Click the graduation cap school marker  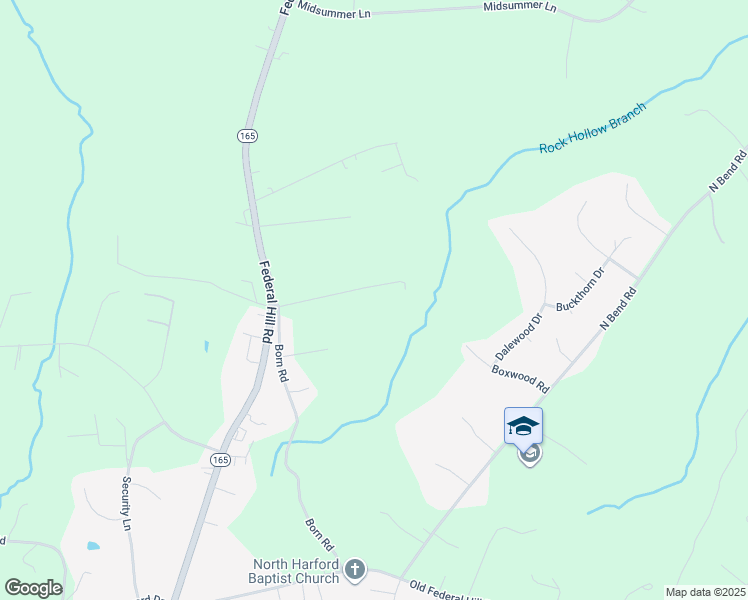pyautogui.click(x=523, y=425)
